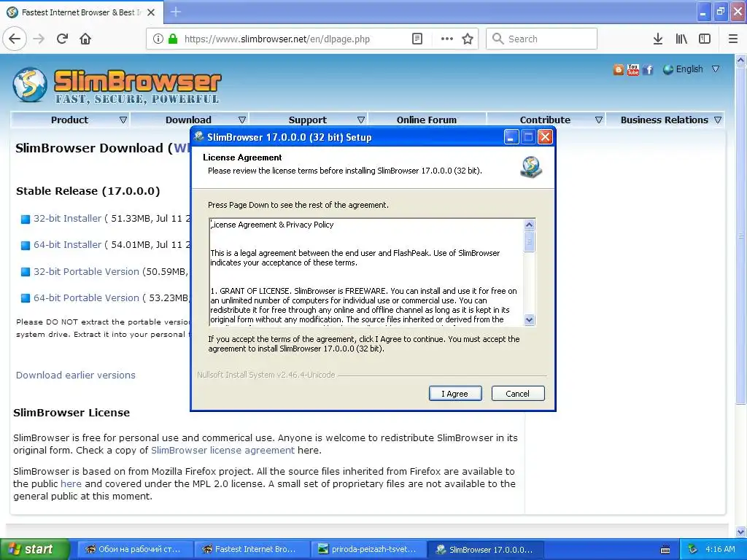Close the Fastest Internet Browser tab
Viewport: 747px width, 560px height.
tap(151, 12)
